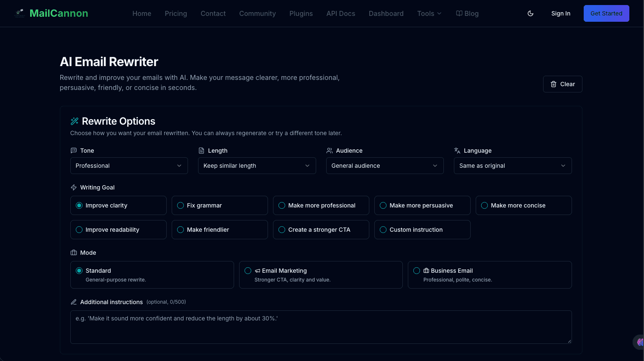Click the Length document icon

pyautogui.click(x=201, y=151)
